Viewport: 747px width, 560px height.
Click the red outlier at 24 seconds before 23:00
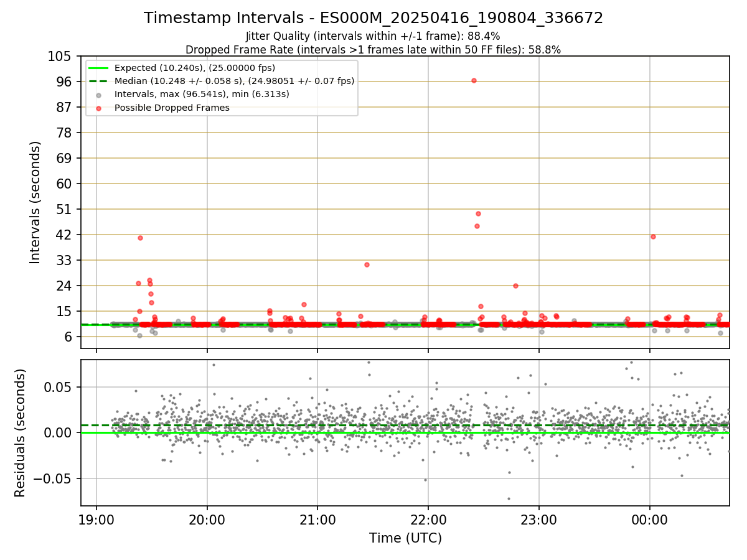point(515,286)
